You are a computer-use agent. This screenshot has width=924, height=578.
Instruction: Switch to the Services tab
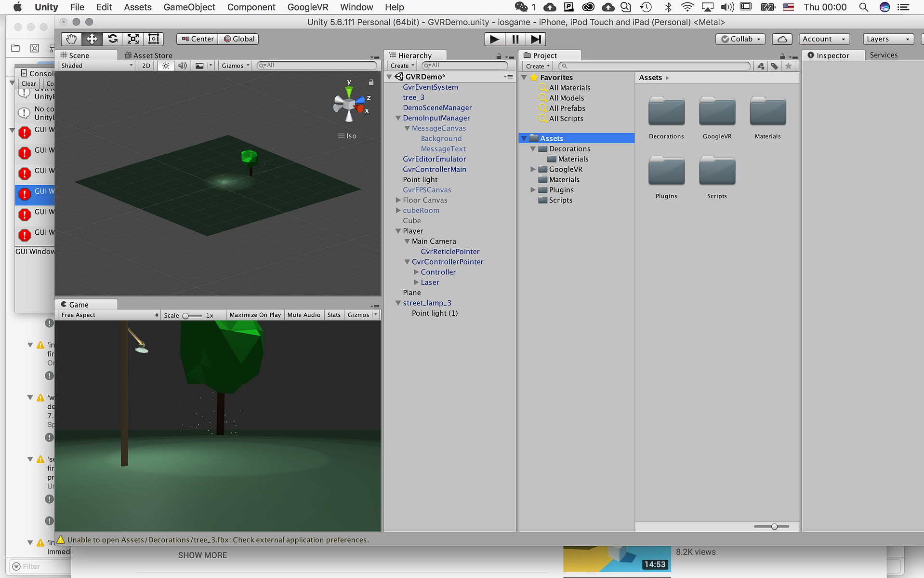click(884, 55)
